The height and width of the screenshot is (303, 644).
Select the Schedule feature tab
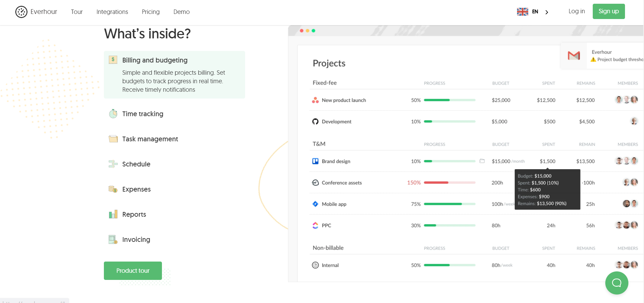136,164
